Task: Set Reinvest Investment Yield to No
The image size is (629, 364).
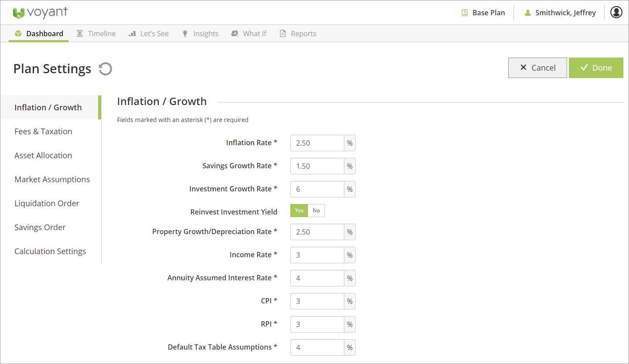Action: (x=316, y=211)
